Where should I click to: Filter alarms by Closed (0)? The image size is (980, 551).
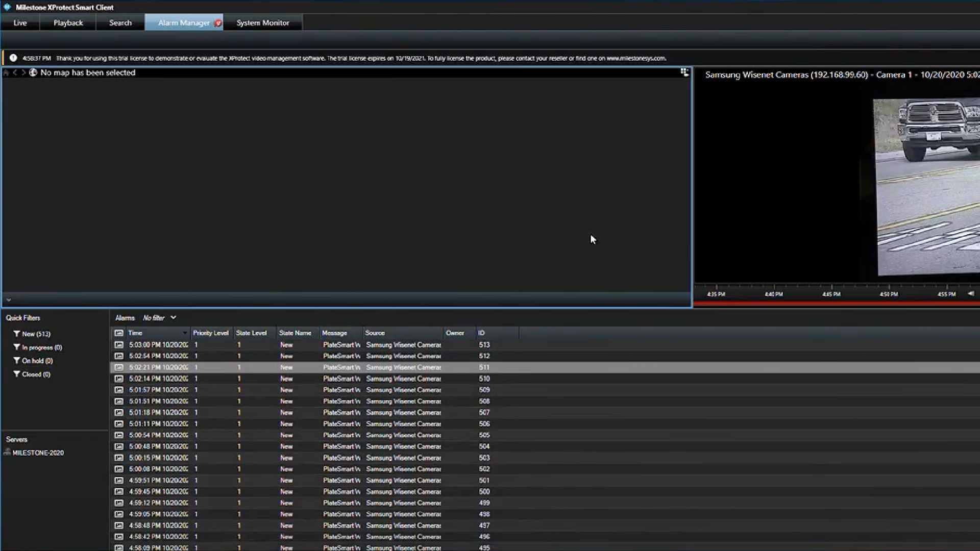32,374
